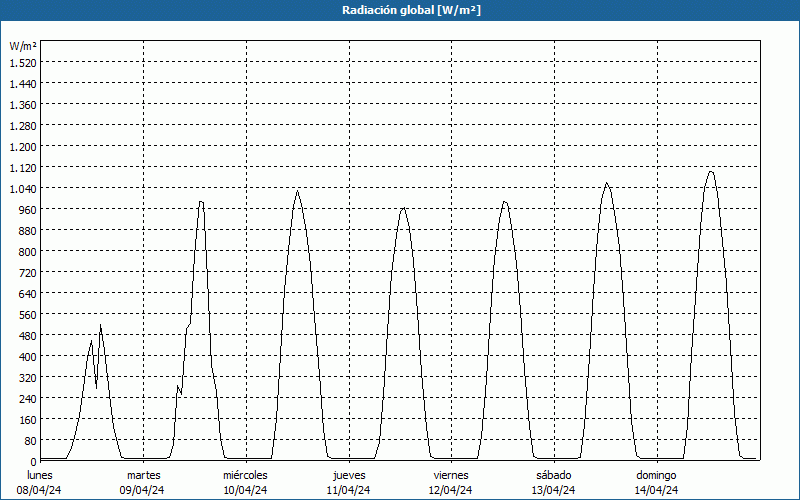
Task: Click the 'martes' day label
Action: click(144, 475)
